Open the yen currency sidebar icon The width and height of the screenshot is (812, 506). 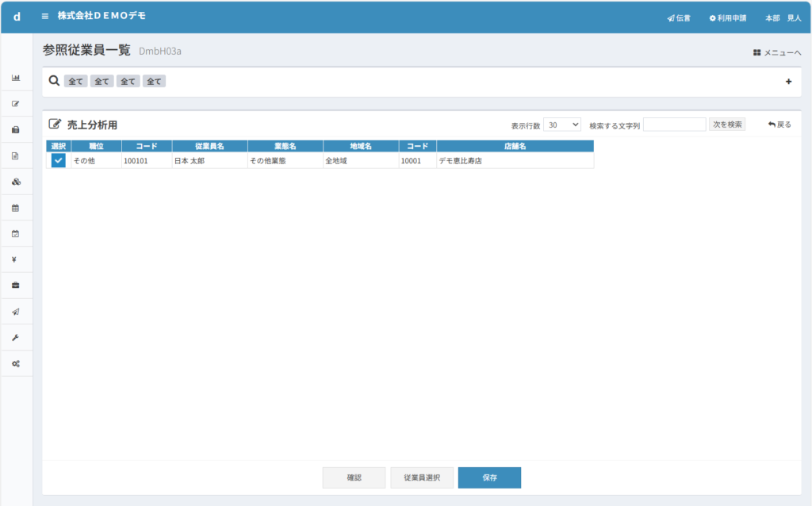pos(16,259)
